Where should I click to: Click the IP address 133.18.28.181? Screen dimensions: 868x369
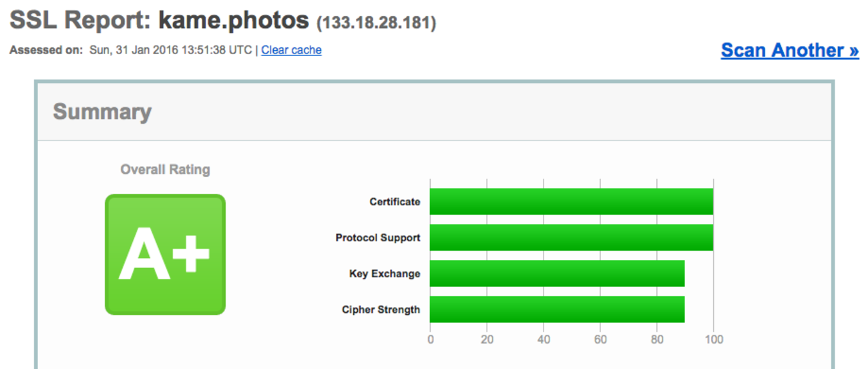[377, 23]
